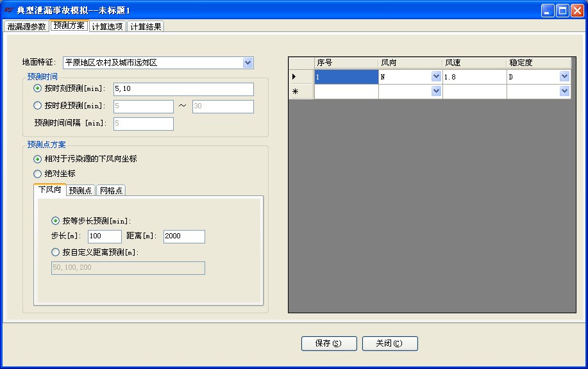Select 按自定义距离预测[m] radio option
The width and height of the screenshot is (588, 369).
coord(55,252)
